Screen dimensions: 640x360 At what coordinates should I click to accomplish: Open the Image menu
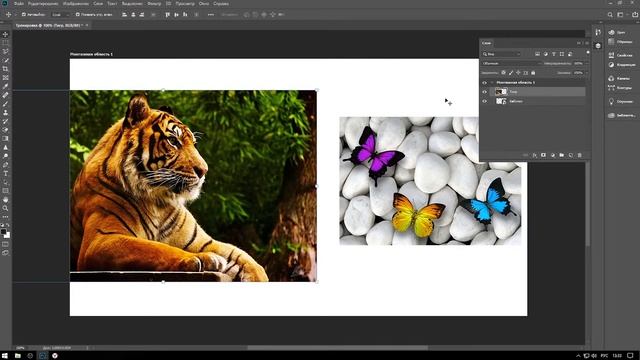coord(76,4)
